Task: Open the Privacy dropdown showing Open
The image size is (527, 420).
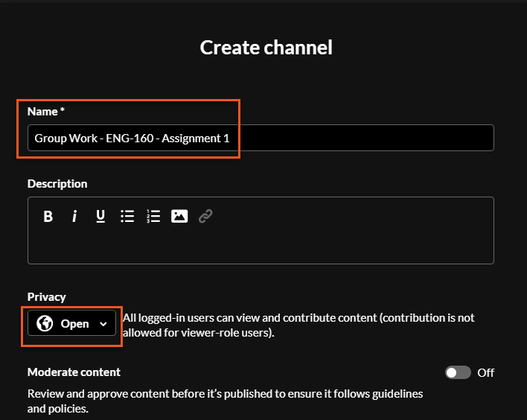Action: tap(72, 324)
